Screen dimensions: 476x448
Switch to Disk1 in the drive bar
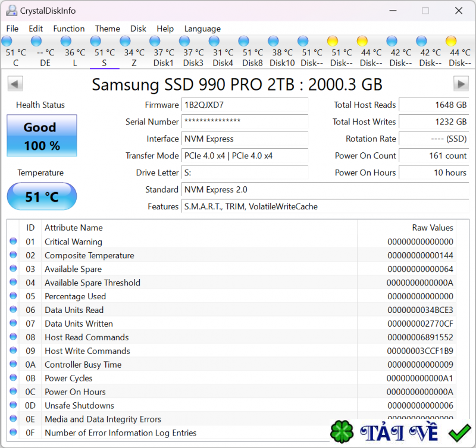[x=155, y=41]
